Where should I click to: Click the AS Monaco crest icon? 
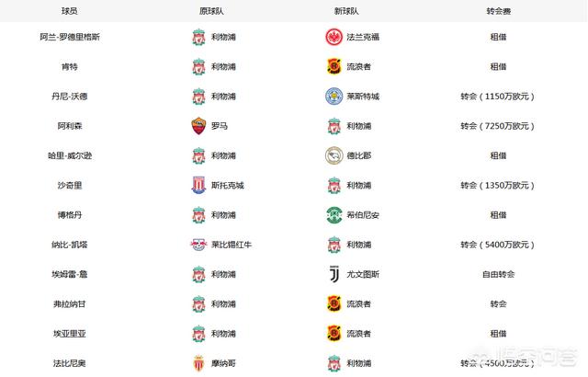pos(198,363)
